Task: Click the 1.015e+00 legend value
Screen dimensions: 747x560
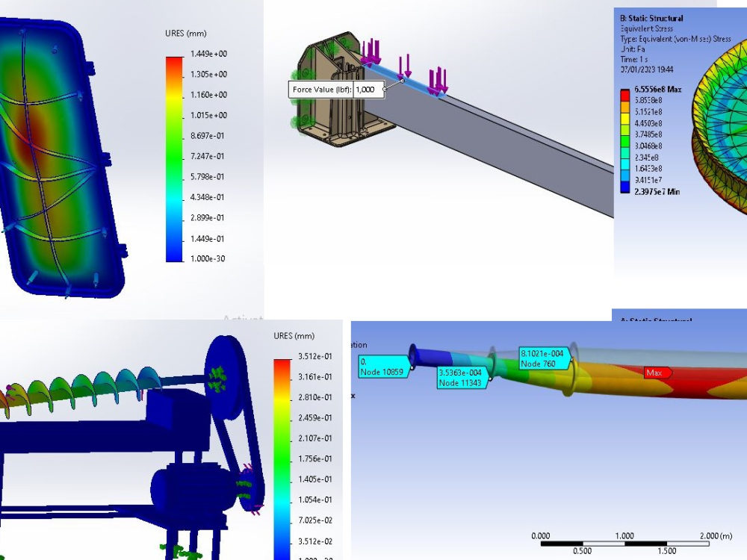Action: (208, 115)
